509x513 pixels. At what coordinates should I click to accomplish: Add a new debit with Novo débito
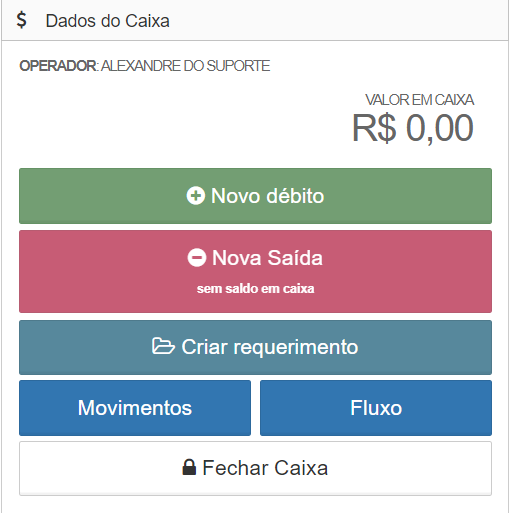(255, 196)
